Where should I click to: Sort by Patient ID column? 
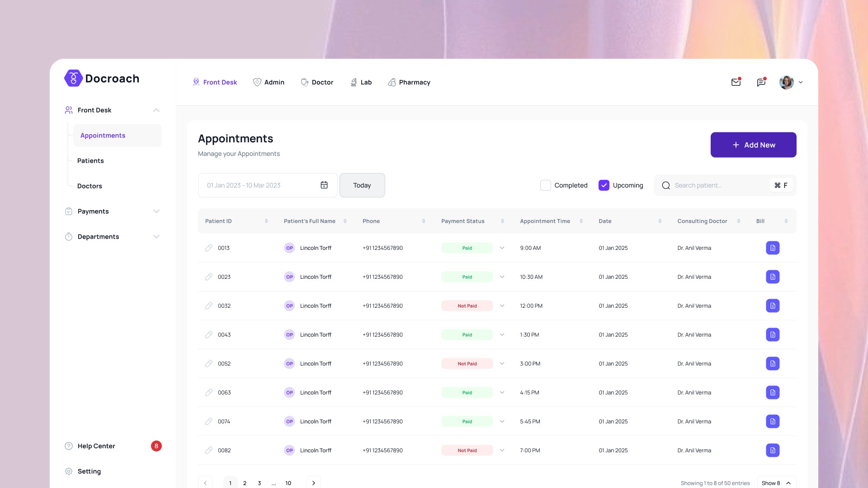point(266,221)
